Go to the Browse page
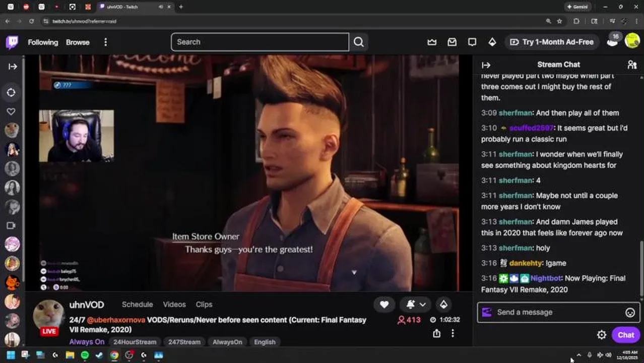This screenshot has height=363, width=644. 78,42
